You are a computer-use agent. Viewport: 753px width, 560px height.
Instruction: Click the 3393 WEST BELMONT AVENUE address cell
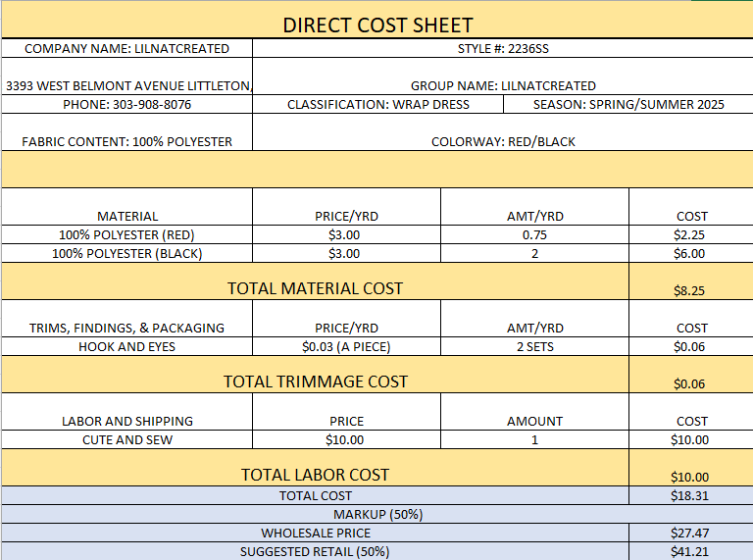pyautogui.click(x=126, y=76)
